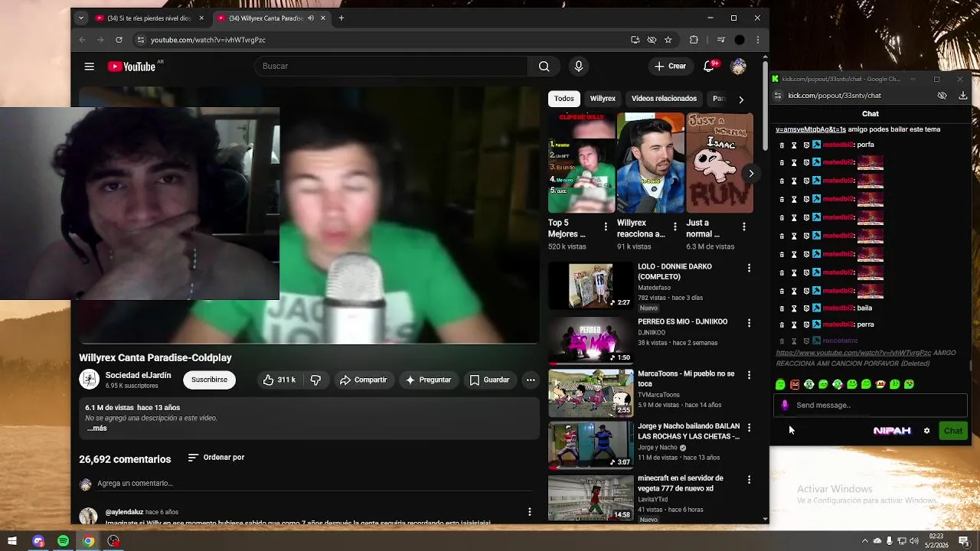Open options for PERREO ES MIO video
This screenshot has width=980, height=551.
[x=749, y=323]
